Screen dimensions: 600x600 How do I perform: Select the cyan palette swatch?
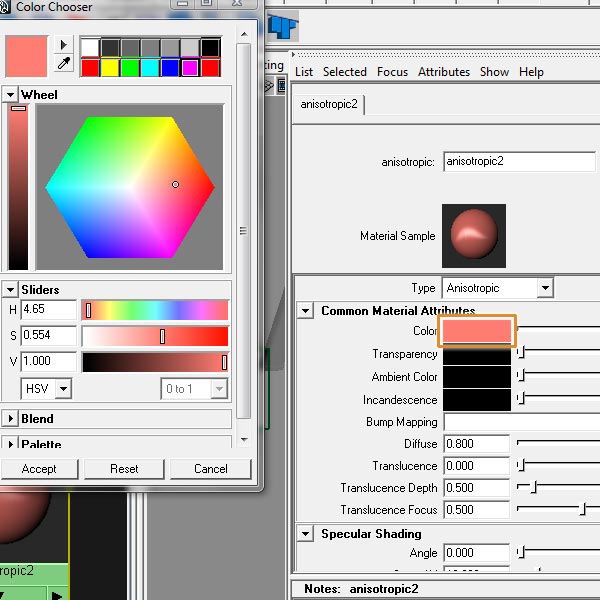point(150,68)
